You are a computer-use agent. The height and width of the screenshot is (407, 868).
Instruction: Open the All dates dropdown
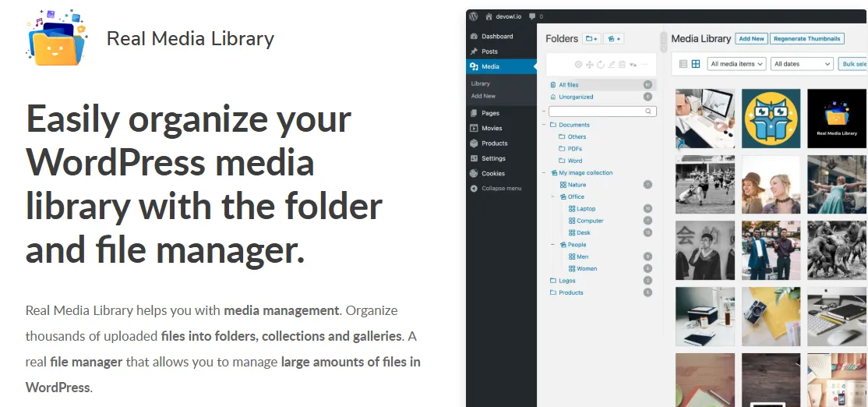coord(802,64)
